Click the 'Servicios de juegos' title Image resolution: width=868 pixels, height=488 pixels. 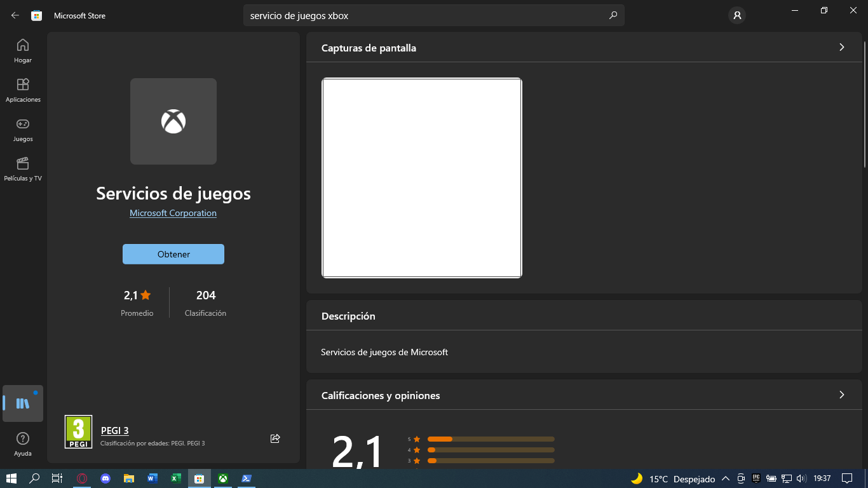(173, 193)
